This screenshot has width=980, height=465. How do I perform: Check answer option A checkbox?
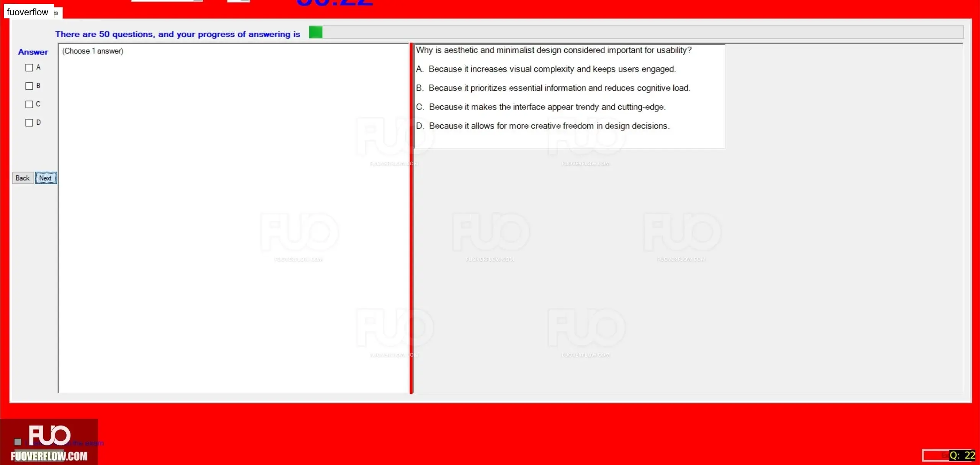pos(29,68)
